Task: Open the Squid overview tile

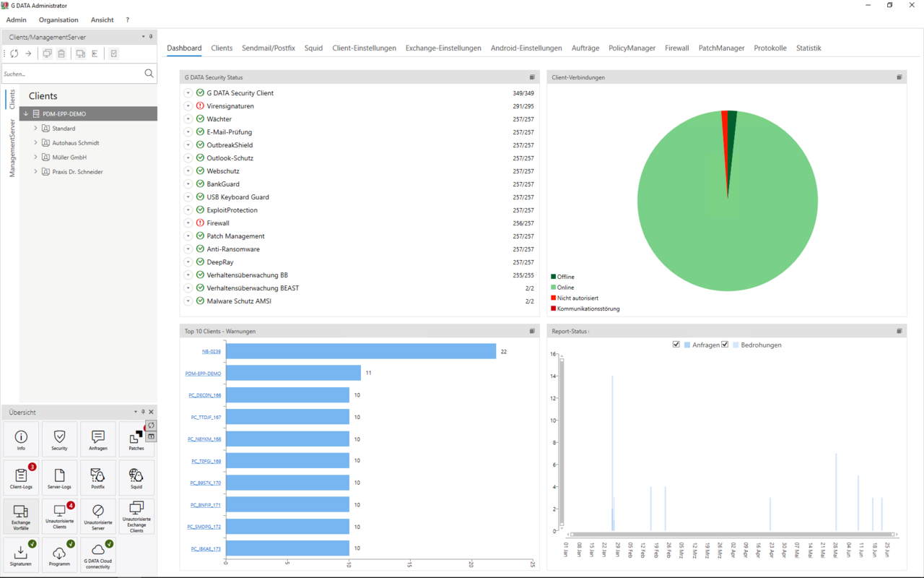Action: (136, 478)
